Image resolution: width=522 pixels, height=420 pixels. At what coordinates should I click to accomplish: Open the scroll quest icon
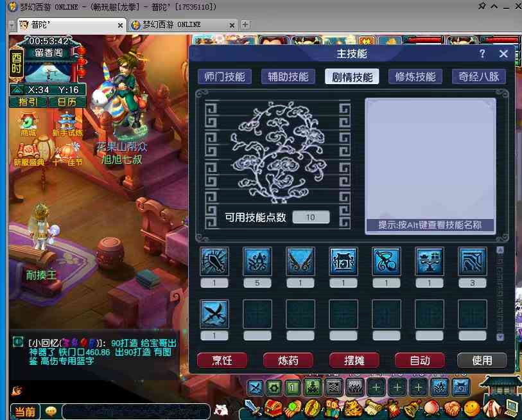[373, 408]
